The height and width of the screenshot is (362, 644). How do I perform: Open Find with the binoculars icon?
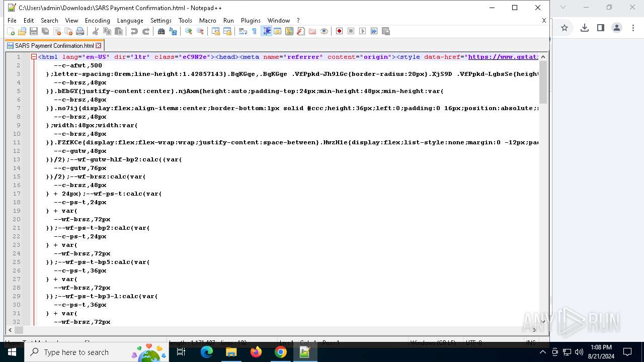coord(162,31)
